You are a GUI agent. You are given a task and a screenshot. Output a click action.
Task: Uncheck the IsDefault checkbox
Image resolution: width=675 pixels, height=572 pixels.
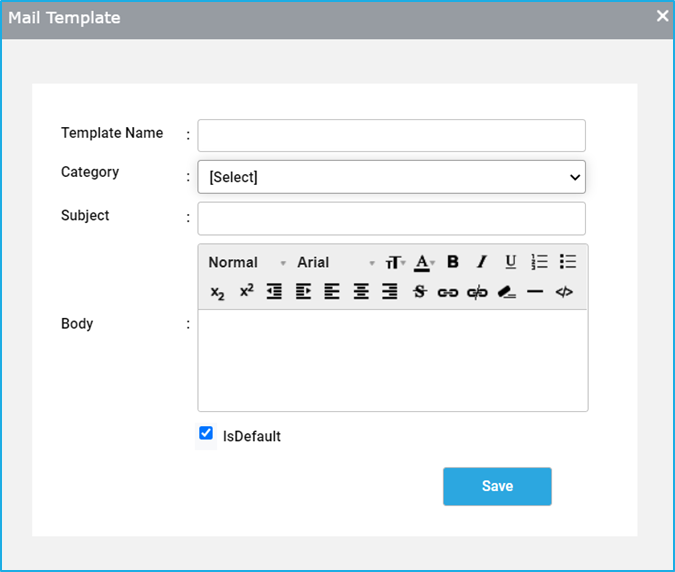pyautogui.click(x=206, y=434)
